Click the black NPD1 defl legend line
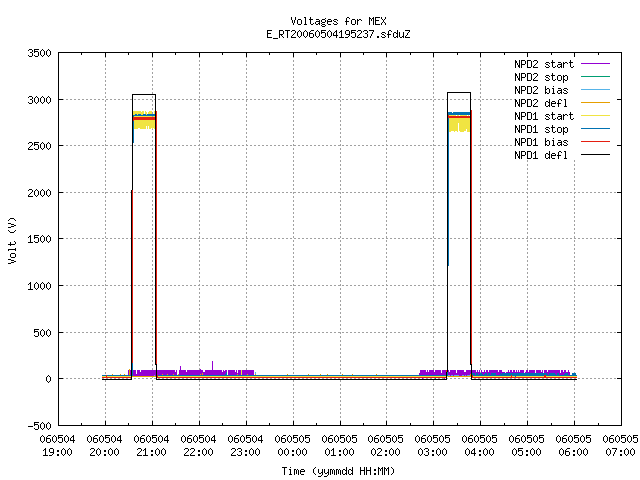This screenshot has height=480, width=640. coord(596,155)
